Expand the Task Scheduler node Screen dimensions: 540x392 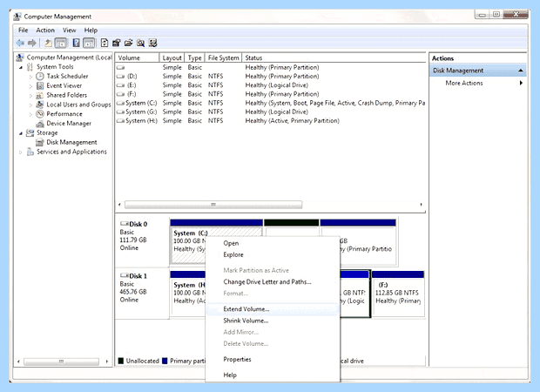coord(30,77)
